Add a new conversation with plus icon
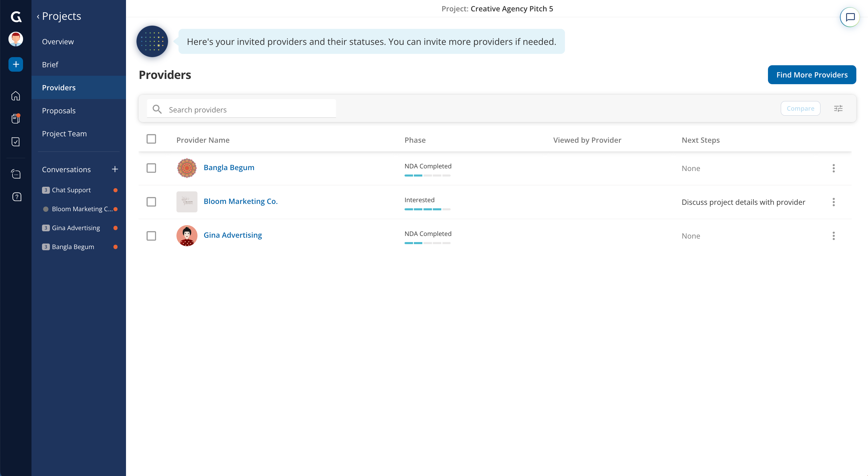868x476 pixels. (x=115, y=169)
